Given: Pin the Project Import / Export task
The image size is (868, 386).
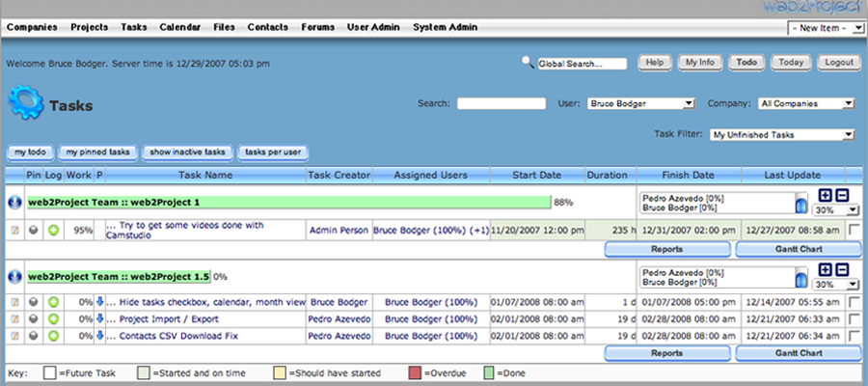Looking at the screenshot, I should [34, 319].
